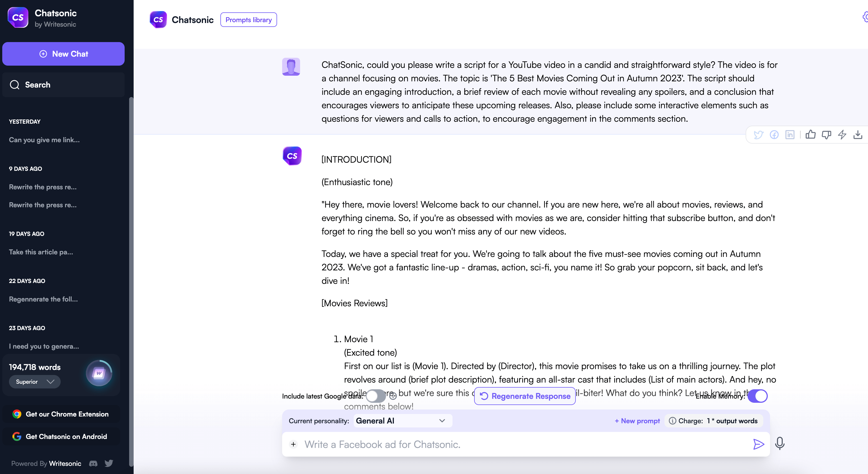
Task: Click the Chatsonic logo in sidebar header
Action: pos(18,17)
